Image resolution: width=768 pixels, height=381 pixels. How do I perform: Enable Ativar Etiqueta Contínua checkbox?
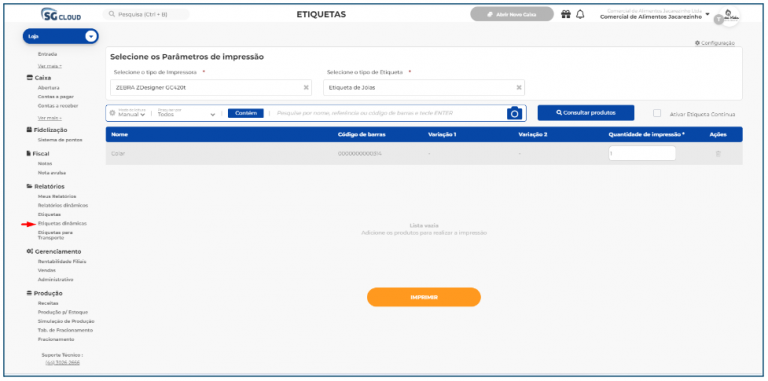(x=657, y=113)
